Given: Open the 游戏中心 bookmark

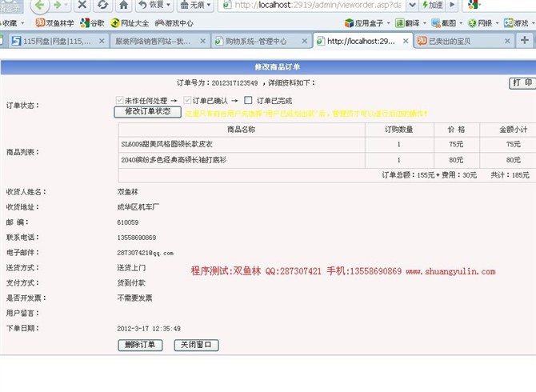Looking at the screenshot, I should click(x=174, y=23).
